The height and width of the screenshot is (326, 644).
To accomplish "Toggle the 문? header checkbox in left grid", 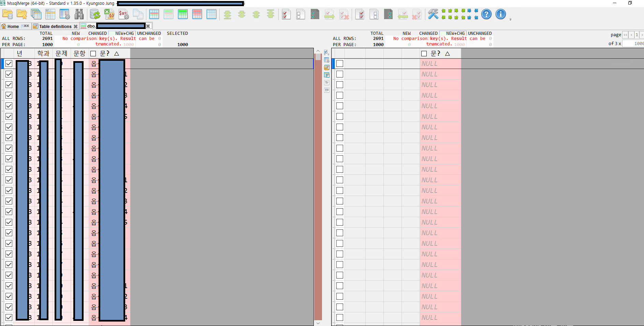I will [93, 54].
